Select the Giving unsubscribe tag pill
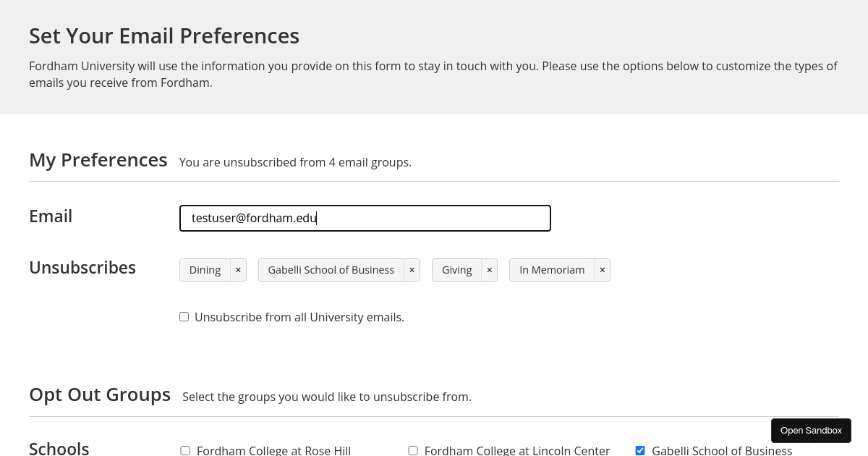This screenshot has height=456, width=868. click(x=456, y=269)
